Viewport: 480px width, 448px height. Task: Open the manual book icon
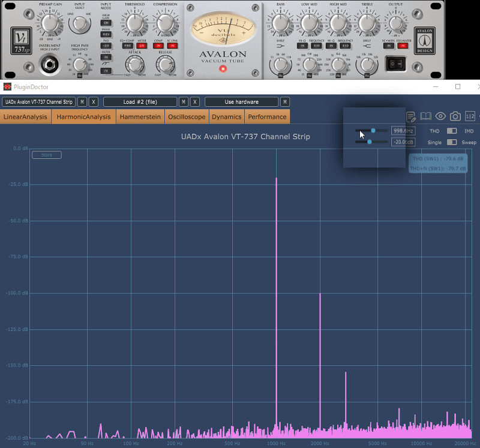point(425,116)
